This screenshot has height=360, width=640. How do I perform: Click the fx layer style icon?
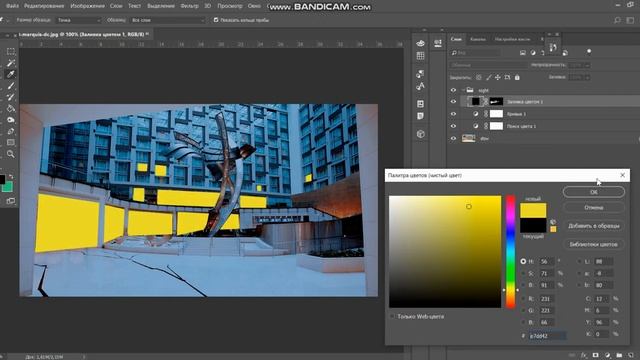point(584,355)
